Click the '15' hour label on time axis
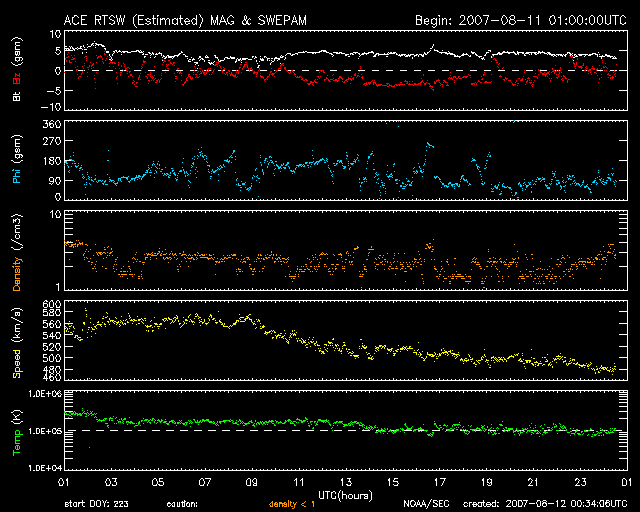The width and height of the screenshot is (640, 512). click(x=393, y=483)
